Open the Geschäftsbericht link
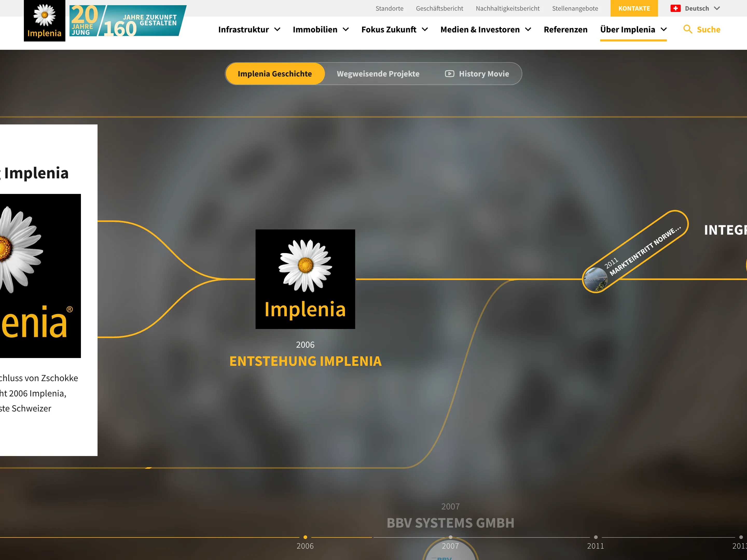 click(439, 9)
